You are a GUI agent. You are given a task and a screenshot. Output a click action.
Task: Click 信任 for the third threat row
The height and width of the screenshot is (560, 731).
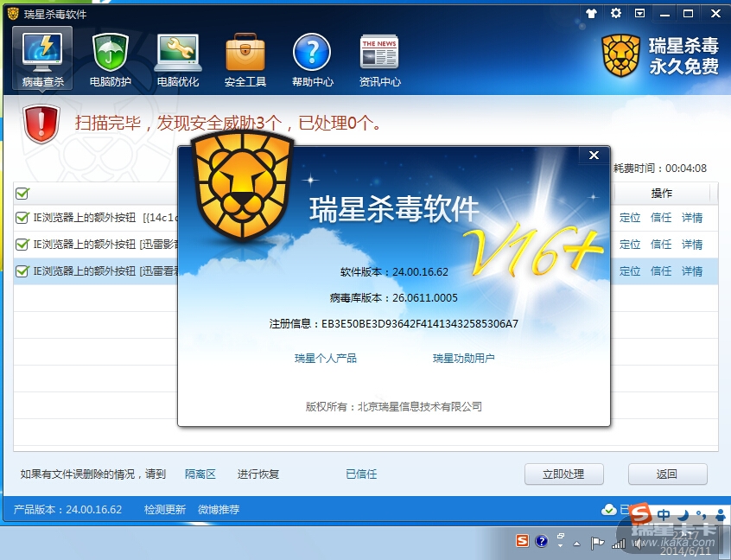661,271
